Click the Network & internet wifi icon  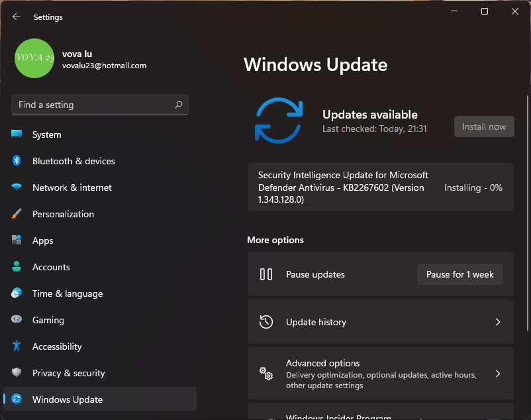17,187
